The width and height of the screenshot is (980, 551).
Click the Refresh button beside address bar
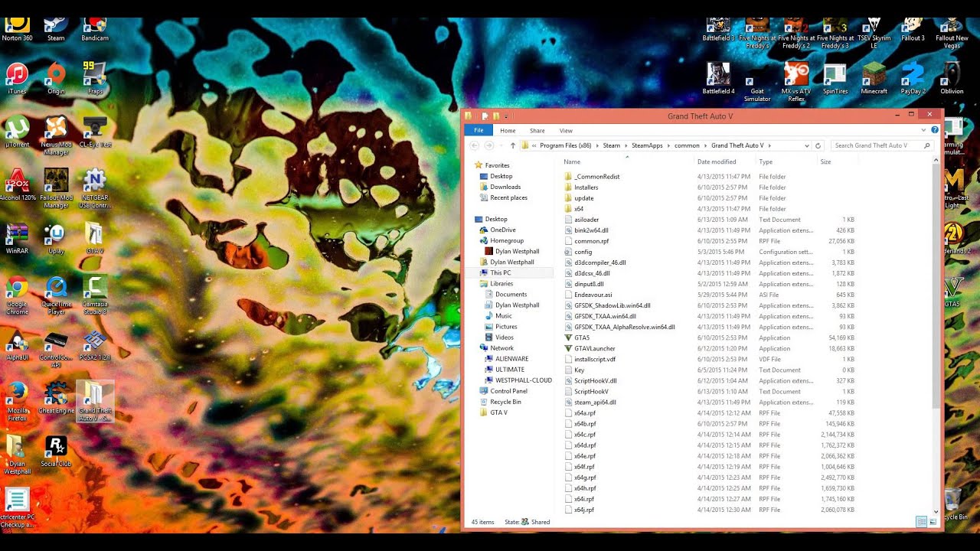(x=818, y=145)
